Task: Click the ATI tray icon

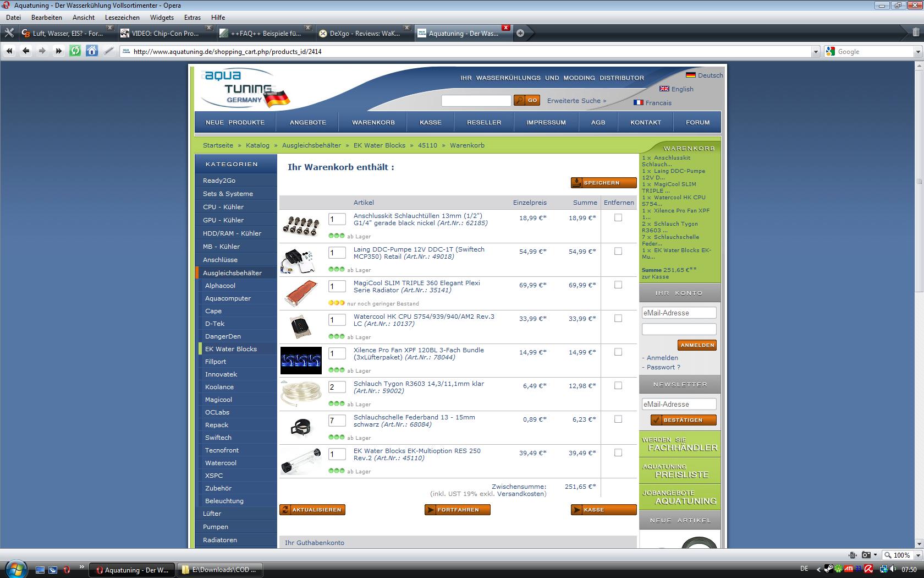Action: tap(849, 569)
